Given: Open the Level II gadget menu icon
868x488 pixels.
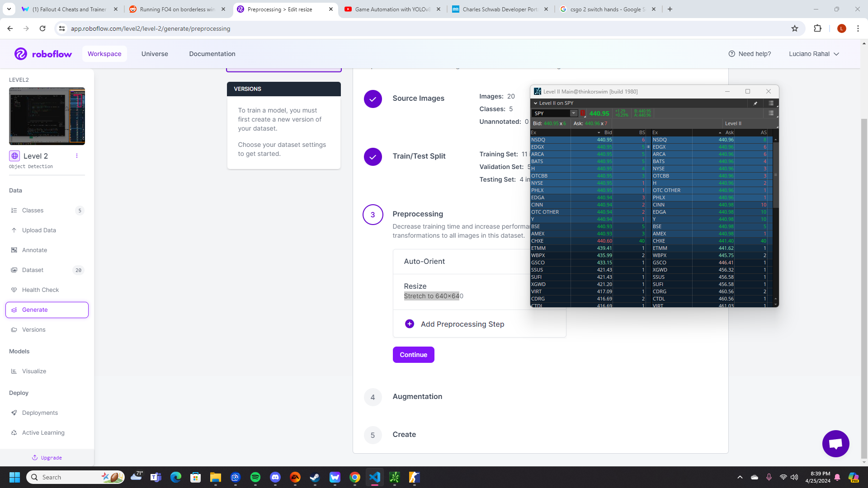Looking at the screenshot, I should point(771,103).
